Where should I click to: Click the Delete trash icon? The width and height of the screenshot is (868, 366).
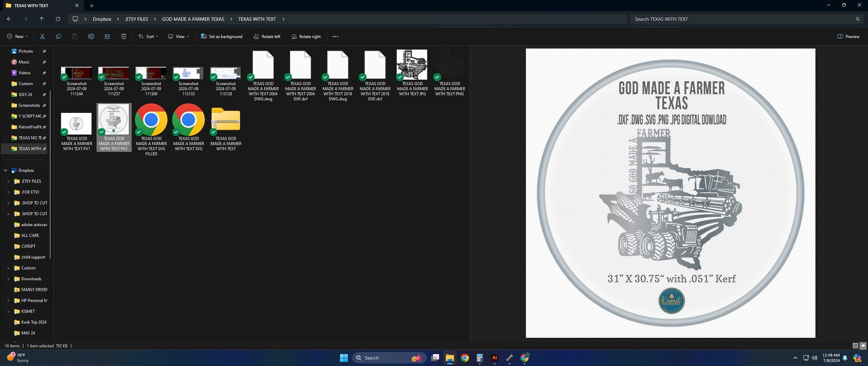[124, 36]
